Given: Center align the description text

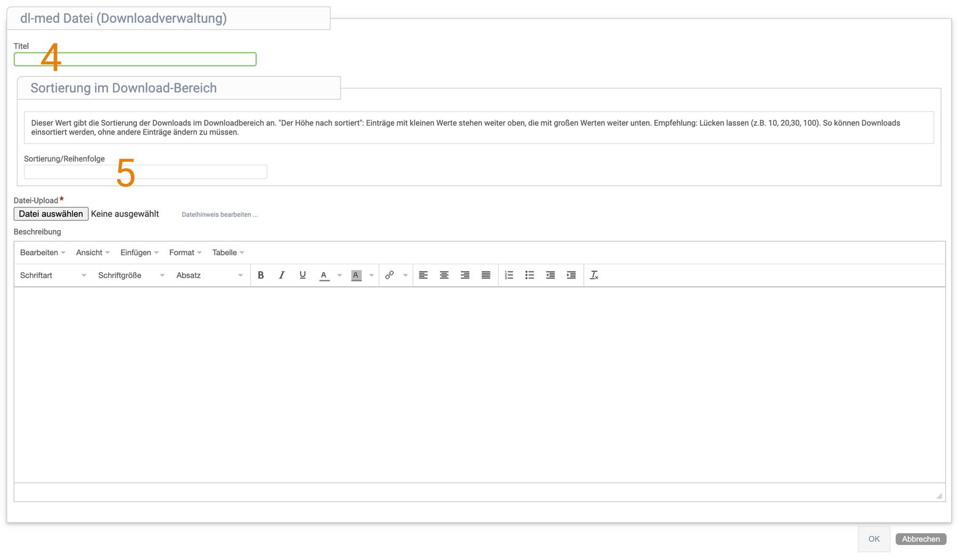Looking at the screenshot, I should pyautogui.click(x=444, y=275).
